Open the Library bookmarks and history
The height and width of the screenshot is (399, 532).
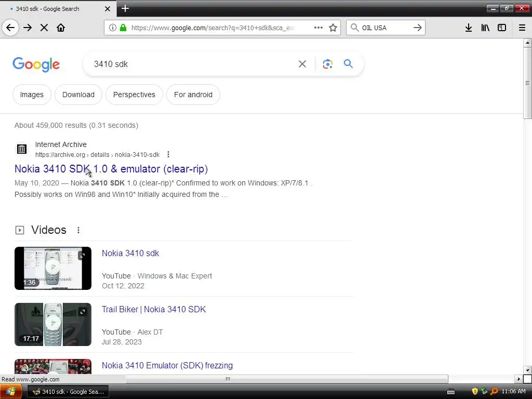485,28
